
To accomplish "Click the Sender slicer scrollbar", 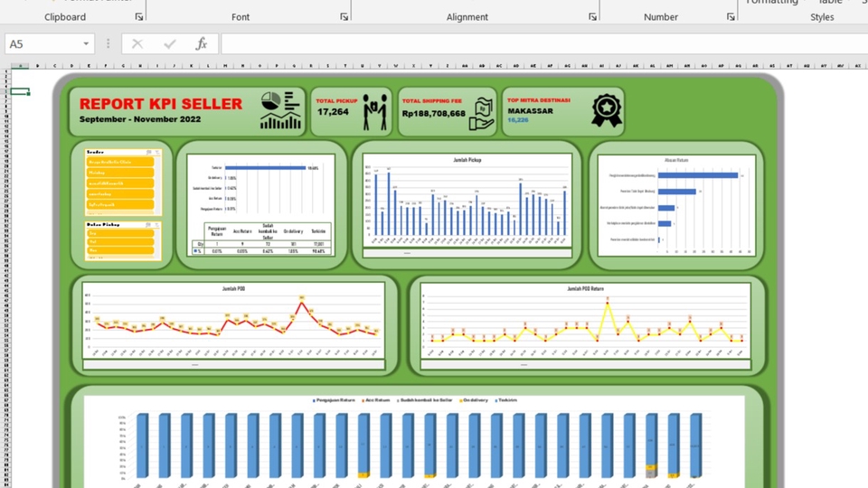I will (157, 185).
